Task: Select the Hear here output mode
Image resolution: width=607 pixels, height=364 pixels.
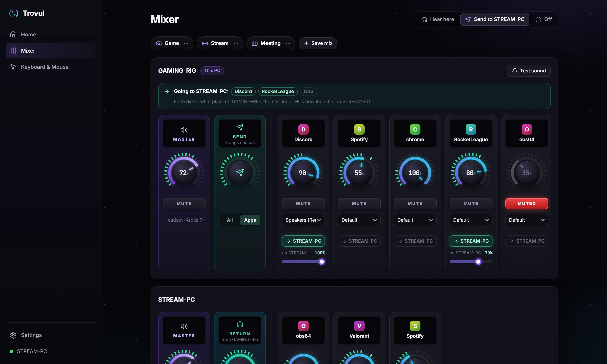Action: (438, 19)
